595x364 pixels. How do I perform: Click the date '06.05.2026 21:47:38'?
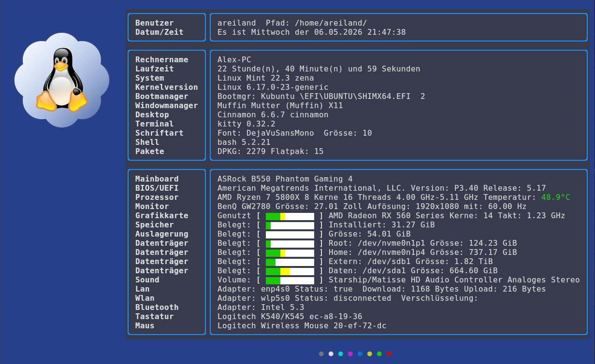[x=360, y=32]
